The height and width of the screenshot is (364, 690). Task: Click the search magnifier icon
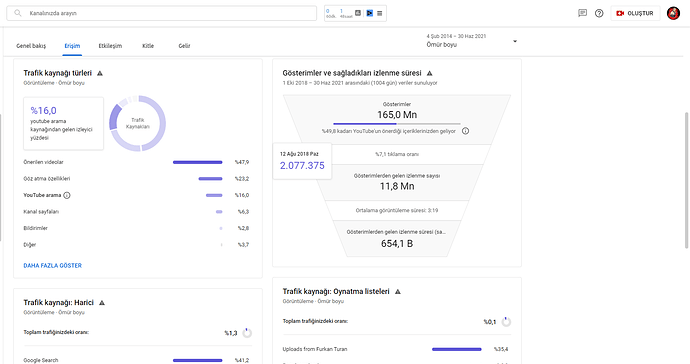pos(18,13)
